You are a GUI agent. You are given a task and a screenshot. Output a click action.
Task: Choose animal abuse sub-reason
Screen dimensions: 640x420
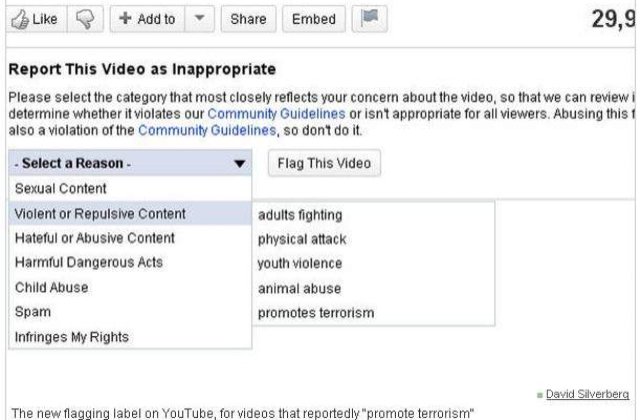pos(373,289)
